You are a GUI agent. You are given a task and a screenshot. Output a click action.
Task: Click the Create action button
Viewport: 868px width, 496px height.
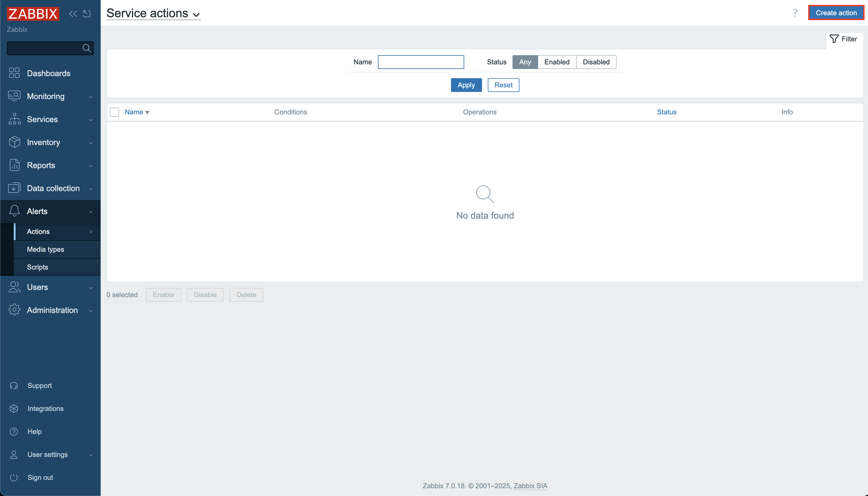click(836, 13)
